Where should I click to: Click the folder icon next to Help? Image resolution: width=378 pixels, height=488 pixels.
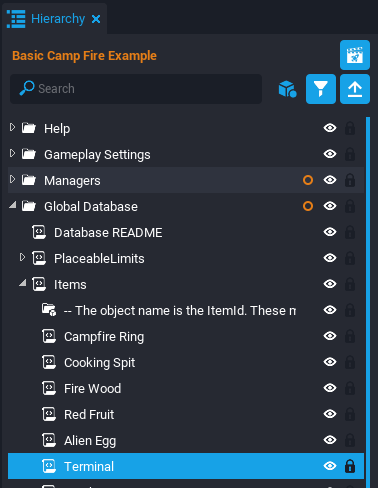(29, 128)
